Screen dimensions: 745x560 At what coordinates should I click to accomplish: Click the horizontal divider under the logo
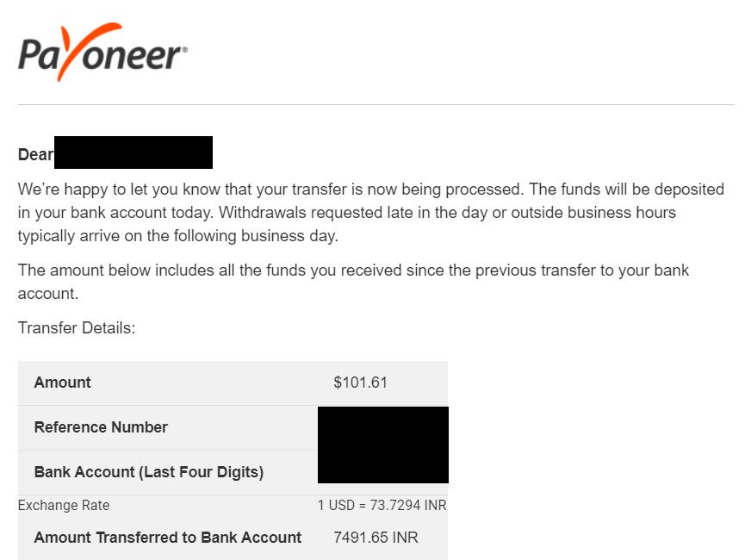(x=376, y=104)
